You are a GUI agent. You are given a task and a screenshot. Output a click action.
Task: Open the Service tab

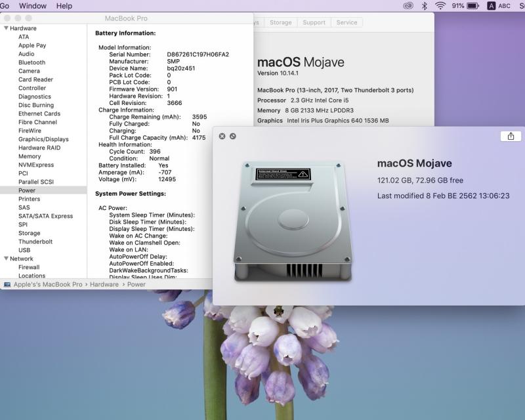[x=346, y=22]
